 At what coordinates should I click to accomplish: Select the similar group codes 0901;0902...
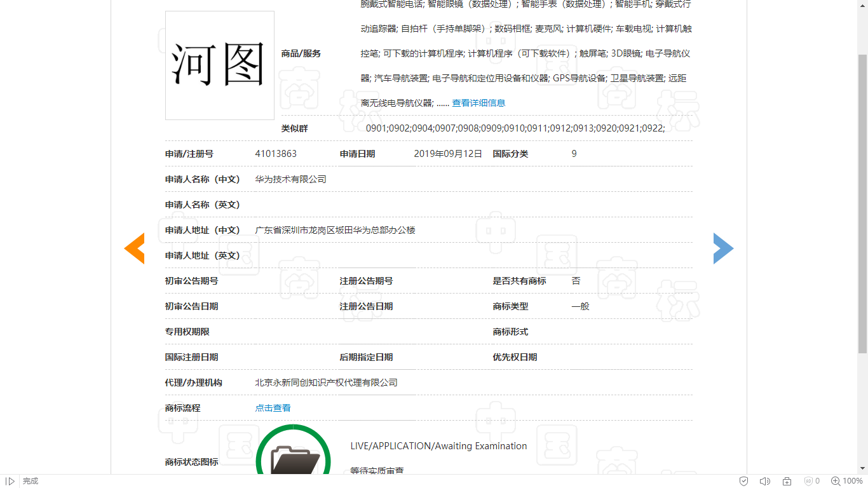515,128
